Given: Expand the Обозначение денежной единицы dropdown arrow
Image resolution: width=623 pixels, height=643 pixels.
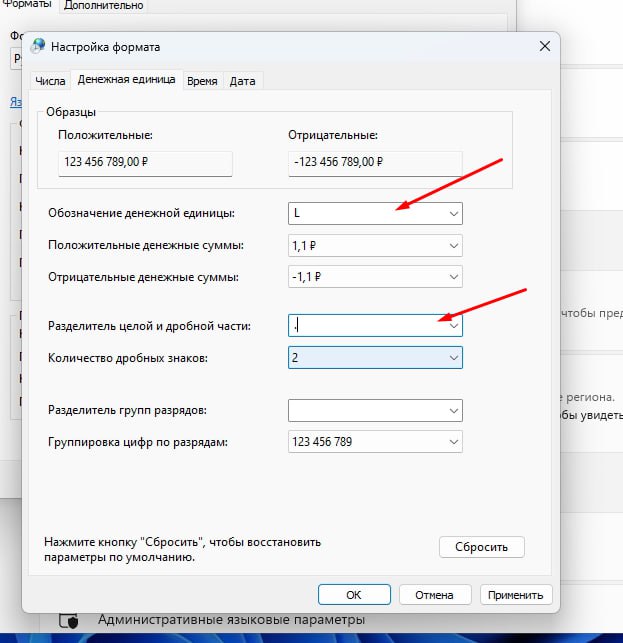Looking at the screenshot, I should coord(454,214).
